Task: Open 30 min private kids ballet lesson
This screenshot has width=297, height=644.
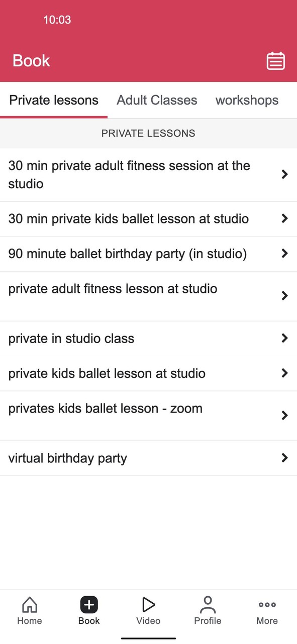Action: pyautogui.click(x=148, y=218)
